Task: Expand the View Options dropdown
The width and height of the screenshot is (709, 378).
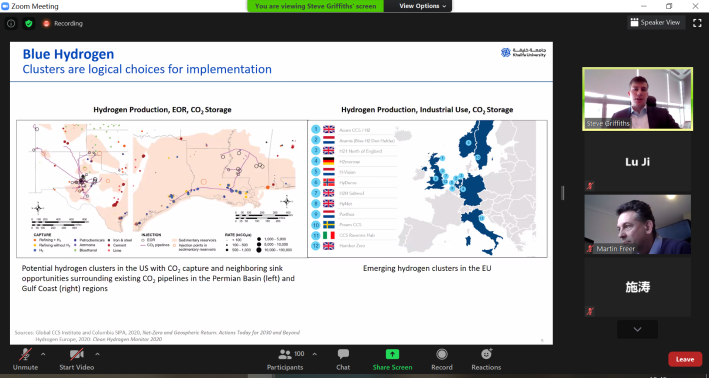Action: coord(422,6)
